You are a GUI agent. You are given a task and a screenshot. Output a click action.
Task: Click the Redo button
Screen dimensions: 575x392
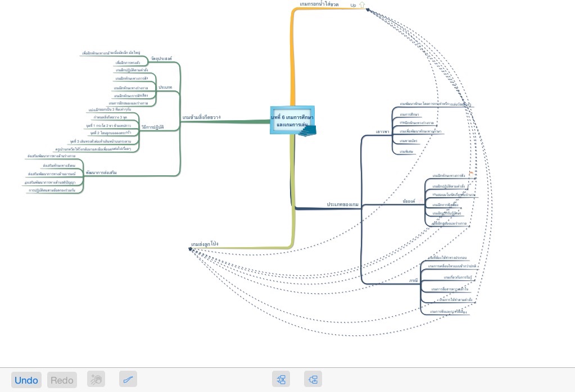[62, 380]
